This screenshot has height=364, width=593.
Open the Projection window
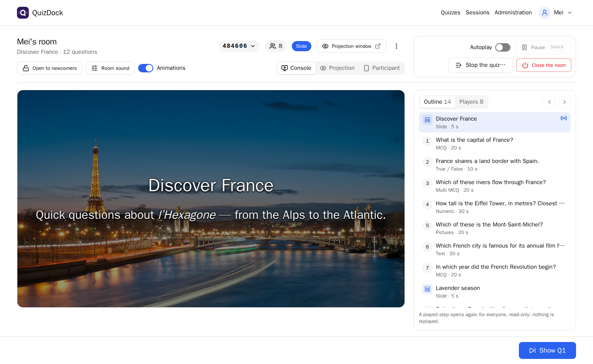(x=351, y=46)
